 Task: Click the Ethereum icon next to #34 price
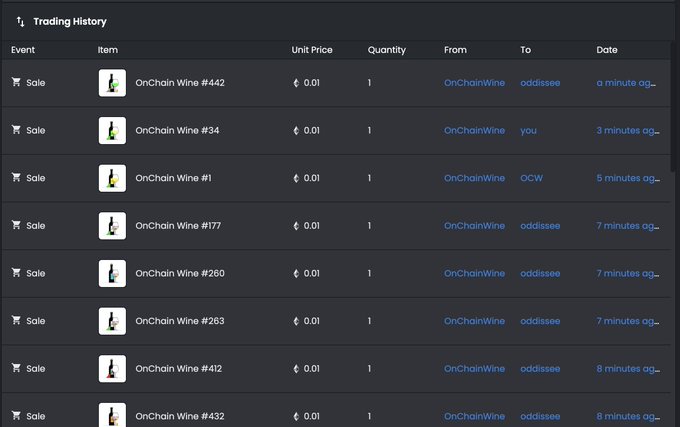[296, 130]
